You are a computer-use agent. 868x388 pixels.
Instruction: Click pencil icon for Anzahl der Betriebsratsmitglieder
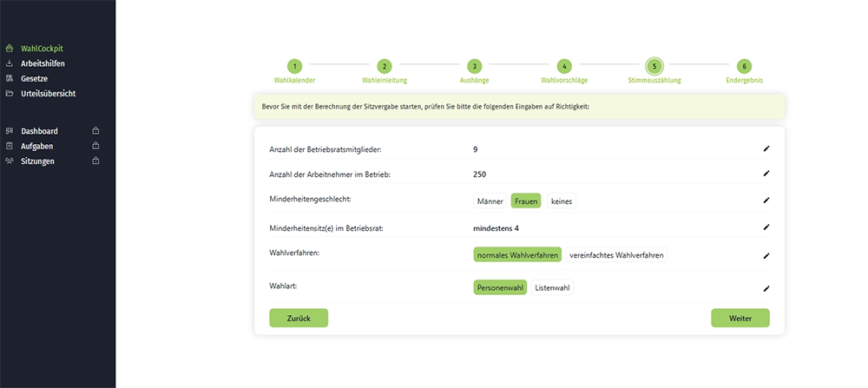[x=766, y=149]
